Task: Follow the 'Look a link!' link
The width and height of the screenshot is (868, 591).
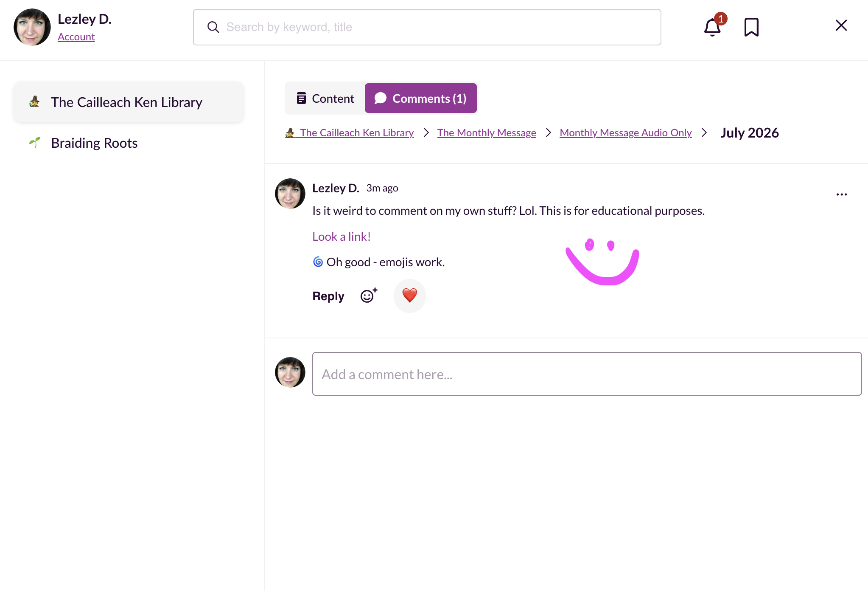Action: [x=342, y=236]
